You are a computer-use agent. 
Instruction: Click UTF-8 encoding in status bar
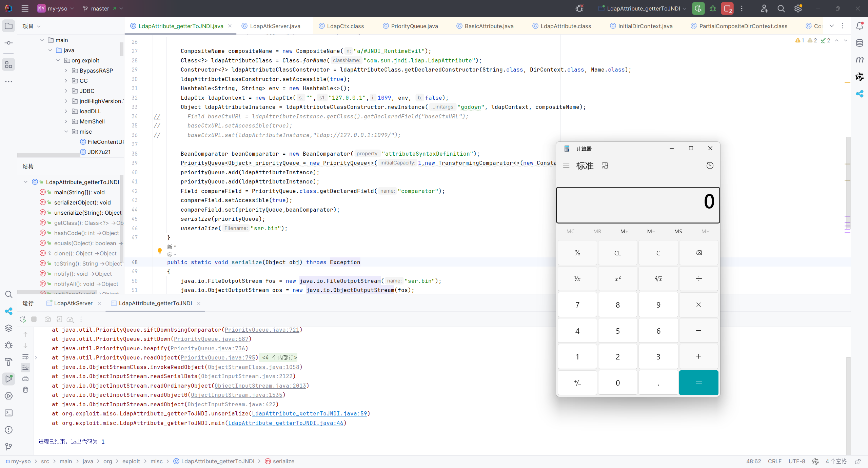[x=797, y=462]
